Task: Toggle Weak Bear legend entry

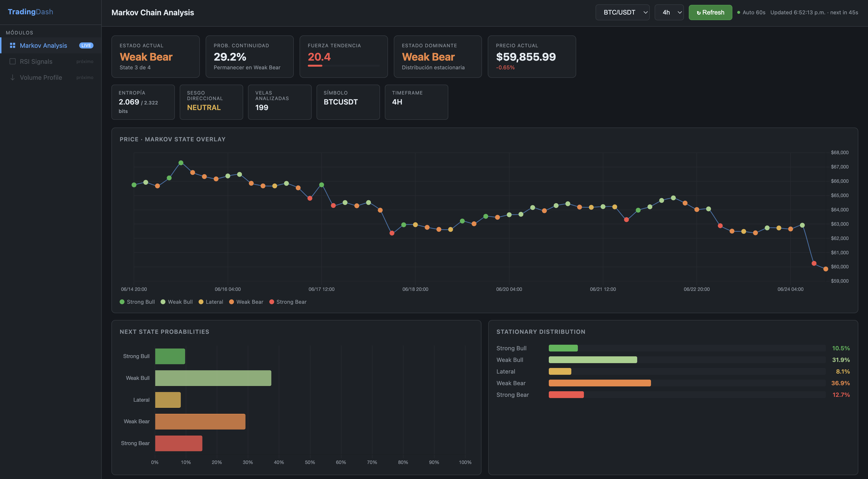Action: [246, 302]
